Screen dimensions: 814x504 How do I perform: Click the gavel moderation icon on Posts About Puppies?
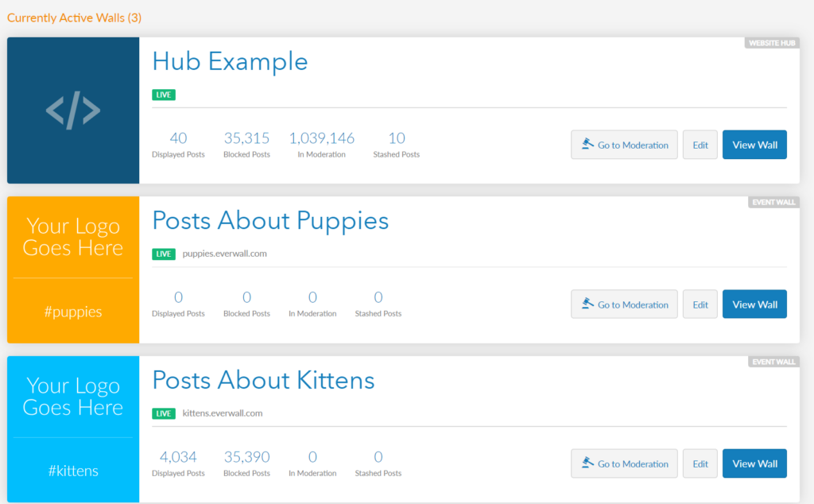pos(589,304)
